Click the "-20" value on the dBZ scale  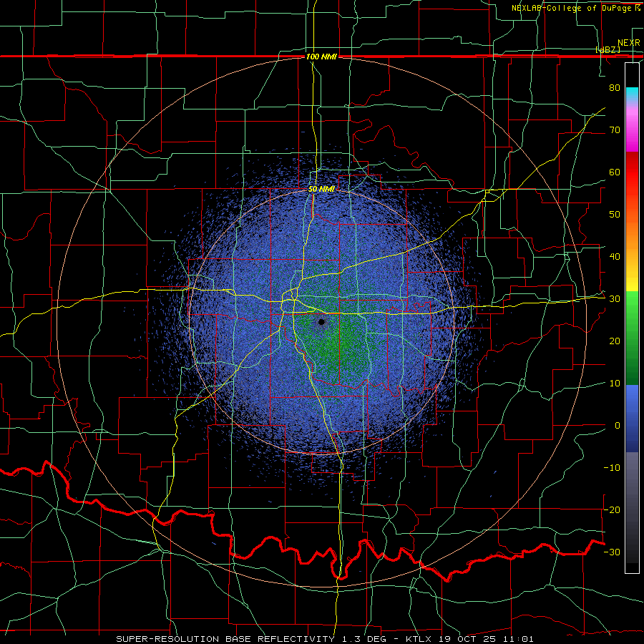[612, 509]
